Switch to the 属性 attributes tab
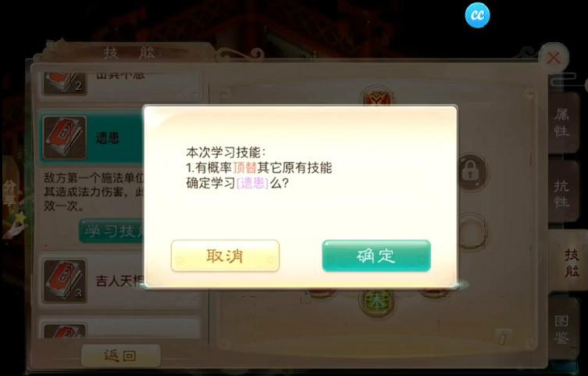The image size is (588, 376). pos(561,123)
